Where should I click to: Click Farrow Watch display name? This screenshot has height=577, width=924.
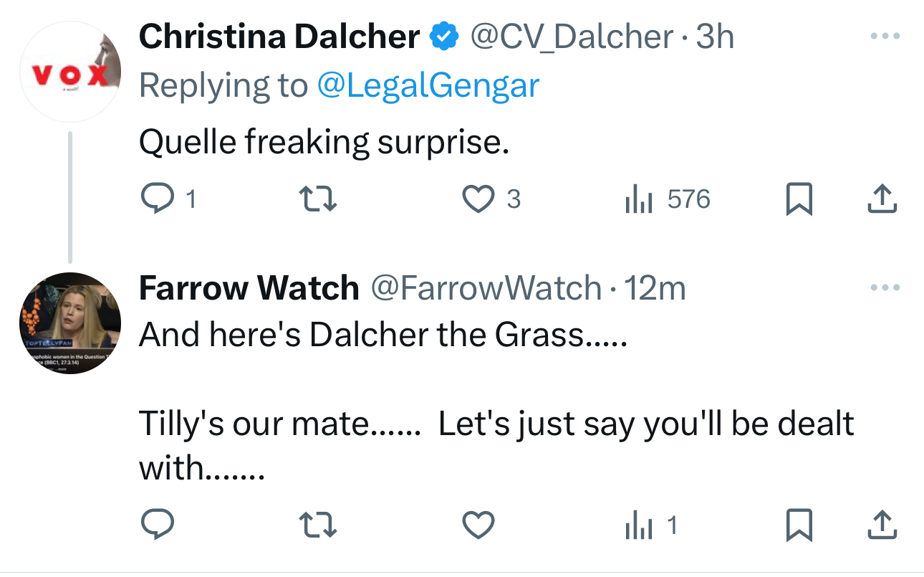(x=249, y=288)
